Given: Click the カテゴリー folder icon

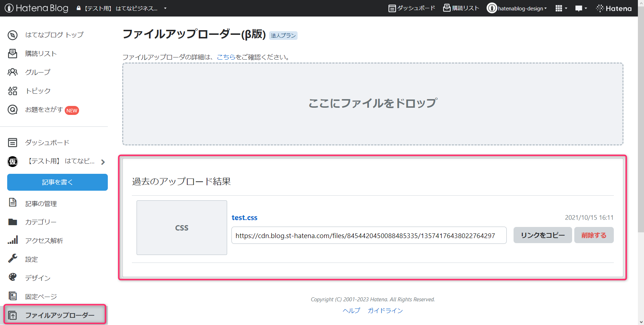Looking at the screenshot, I should [13, 222].
